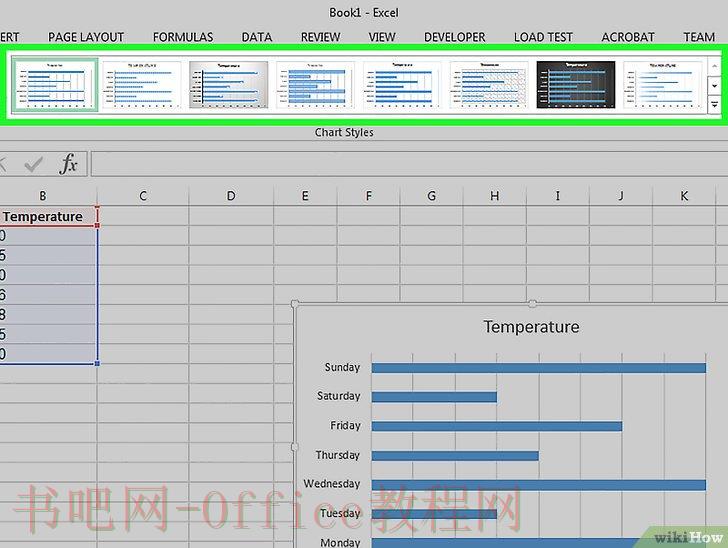Open the PAGE LAYOUT ribbon tab

coord(86,37)
